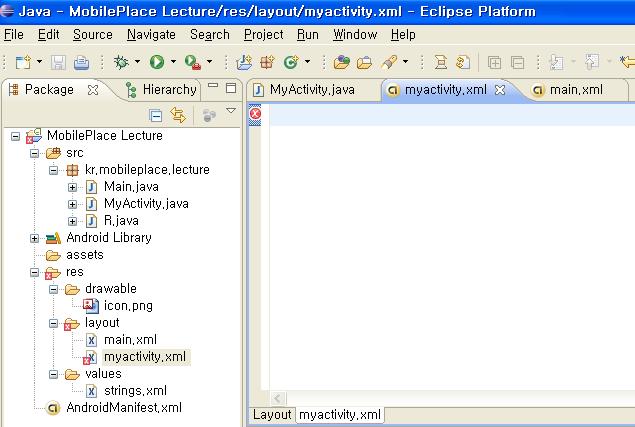Collapse the kr.mobileplace.lecture package

point(53,170)
